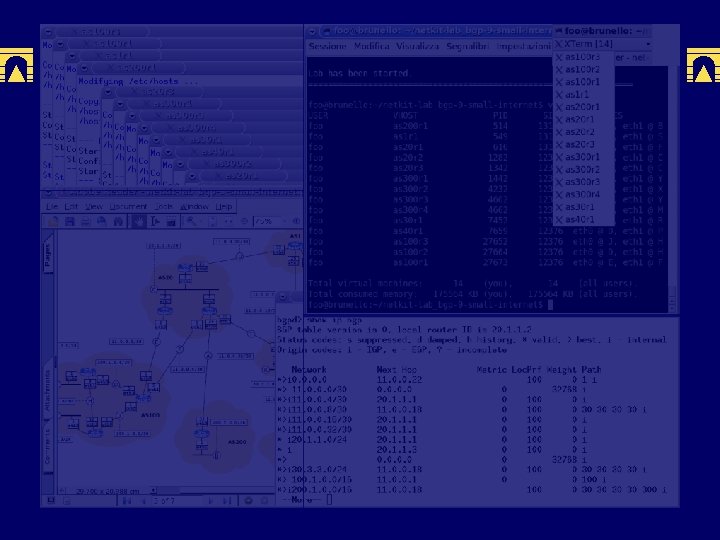Image resolution: width=720 pixels, height=540 pixels.
Task: Open the Window menu in Adobe Reader
Action: (194, 207)
